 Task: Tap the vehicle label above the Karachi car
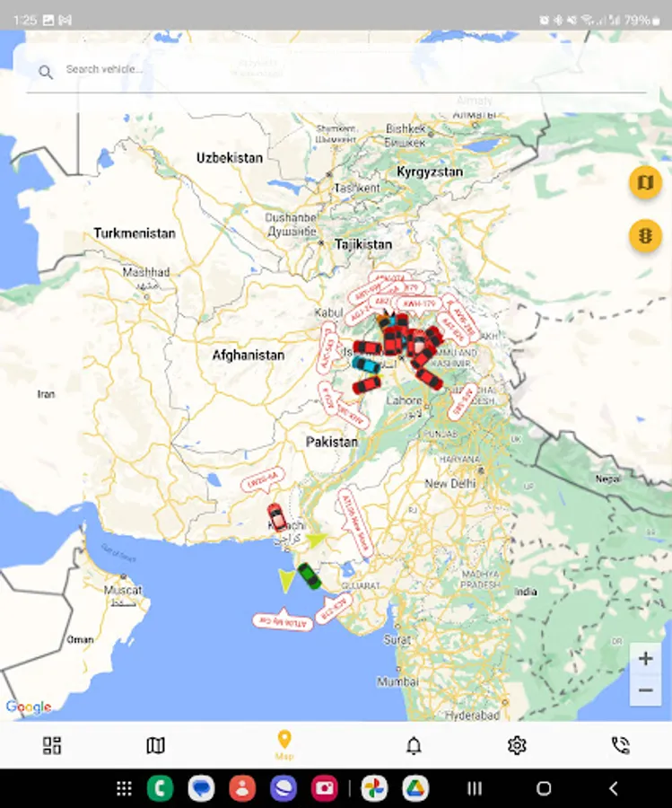pos(263,481)
